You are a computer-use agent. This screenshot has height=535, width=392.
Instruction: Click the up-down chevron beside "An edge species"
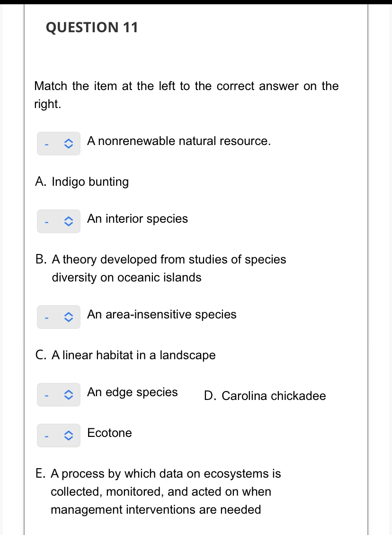tap(69, 395)
